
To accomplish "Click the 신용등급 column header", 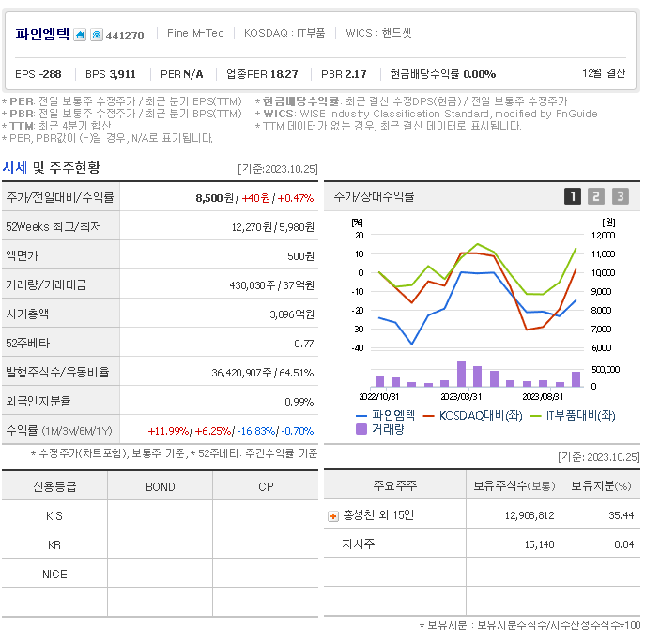I will point(54,486).
